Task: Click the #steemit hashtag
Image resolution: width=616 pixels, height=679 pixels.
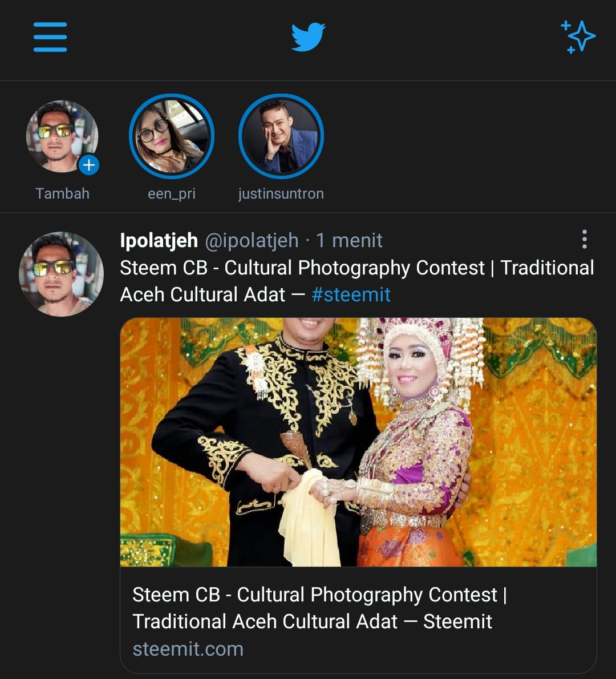Action: point(351,295)
